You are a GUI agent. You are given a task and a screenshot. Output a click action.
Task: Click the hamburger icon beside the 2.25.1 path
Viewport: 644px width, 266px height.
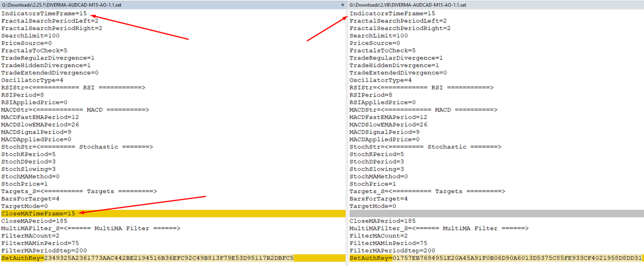click(x=342, y=4)
